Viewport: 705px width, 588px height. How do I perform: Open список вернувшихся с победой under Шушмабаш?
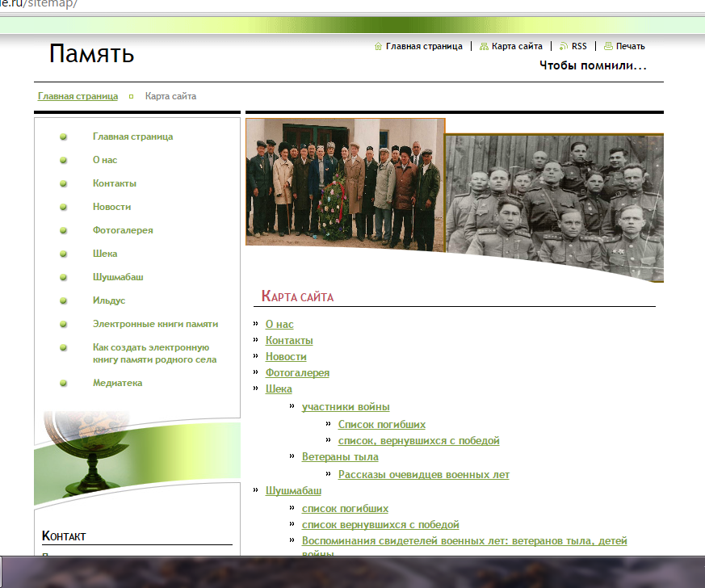(x=380, y=524)
